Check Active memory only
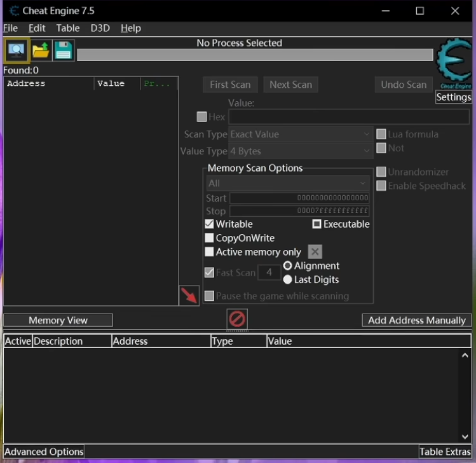The width and height of the screenshot is (476, 463). [x=209, y=252]
